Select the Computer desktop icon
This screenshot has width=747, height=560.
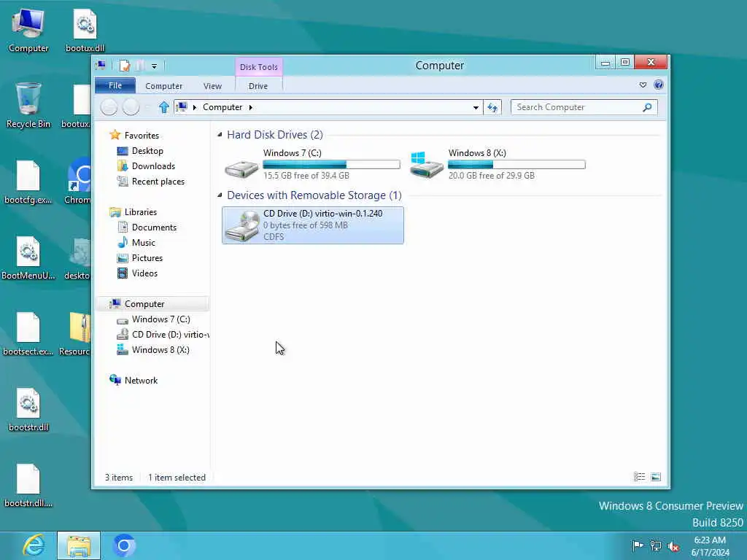[x=28, y=31]
